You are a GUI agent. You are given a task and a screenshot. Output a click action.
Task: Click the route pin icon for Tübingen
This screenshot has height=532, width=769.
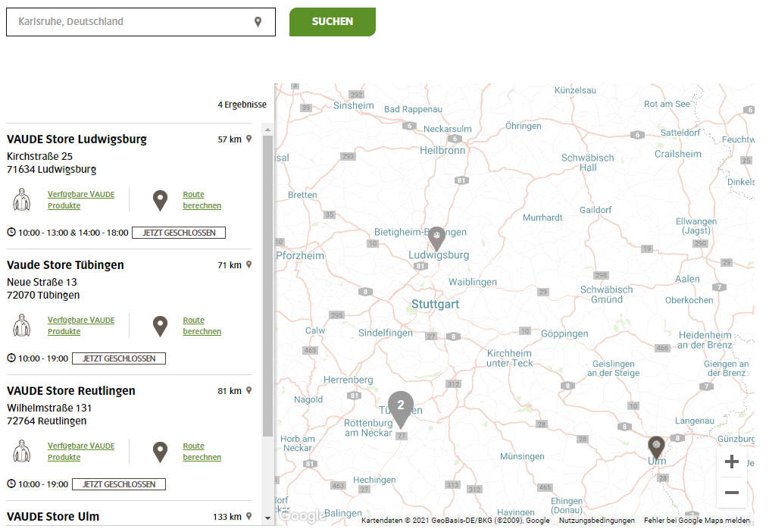tap(161, 327)
